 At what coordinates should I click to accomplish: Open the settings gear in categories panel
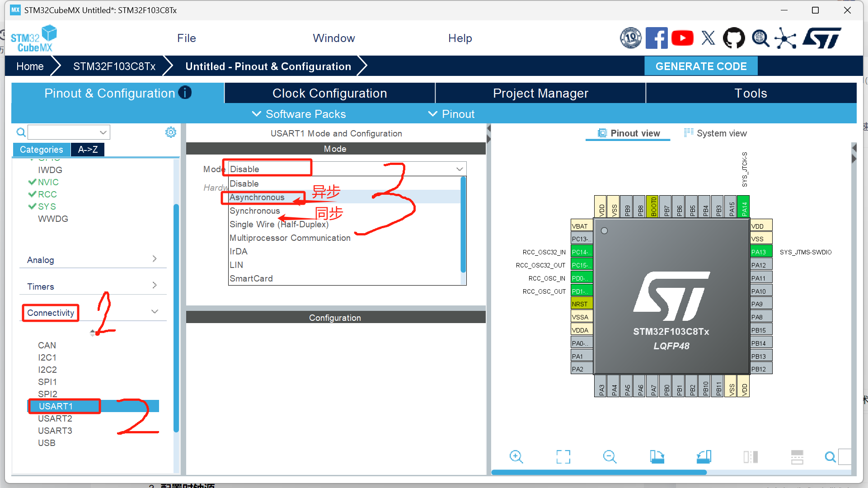(171, 132)
